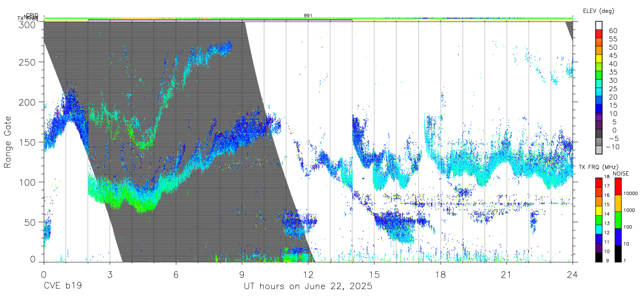Click the 40 label on ELEV colorbar
This screenshot has height=297, width=644.
pyautogui.click(x=613, y=63)
